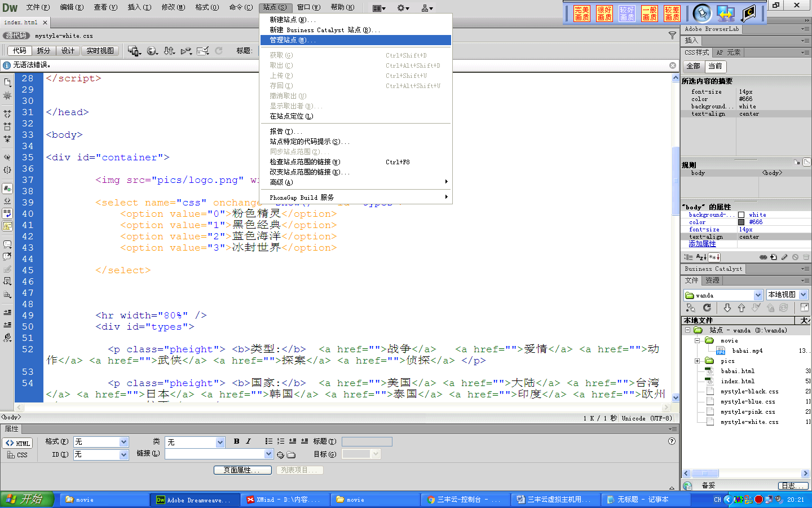Choose 新建站点 menu entry
The width and height of the screenshot is (812, 508).
click(x=356, y=20)
